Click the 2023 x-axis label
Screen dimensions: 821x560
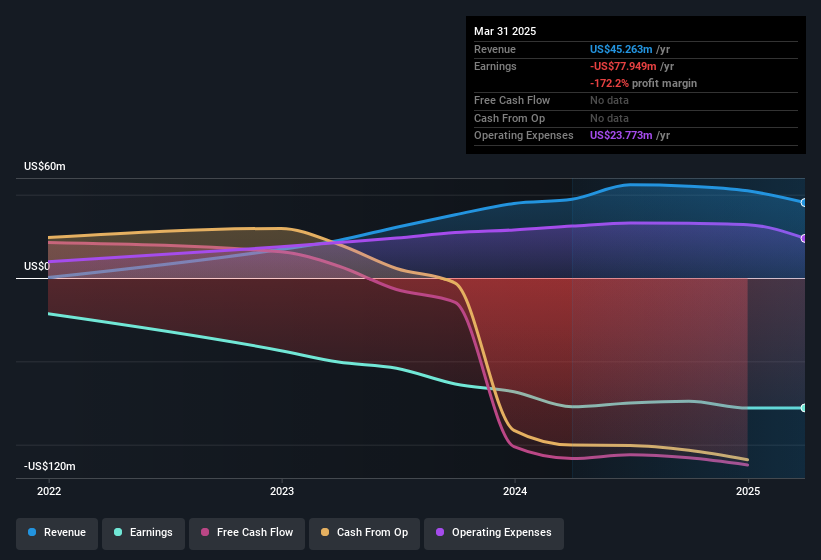[x=282, y=491]
